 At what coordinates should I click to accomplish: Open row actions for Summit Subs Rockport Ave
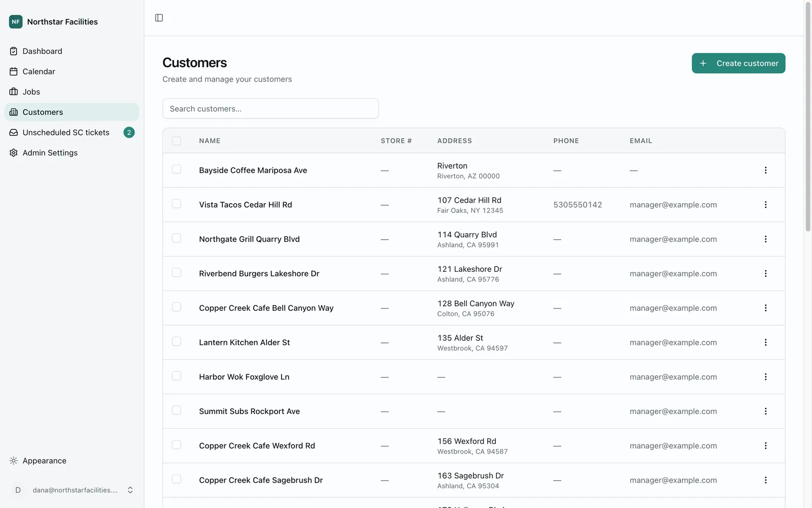[x=765, y=411]
